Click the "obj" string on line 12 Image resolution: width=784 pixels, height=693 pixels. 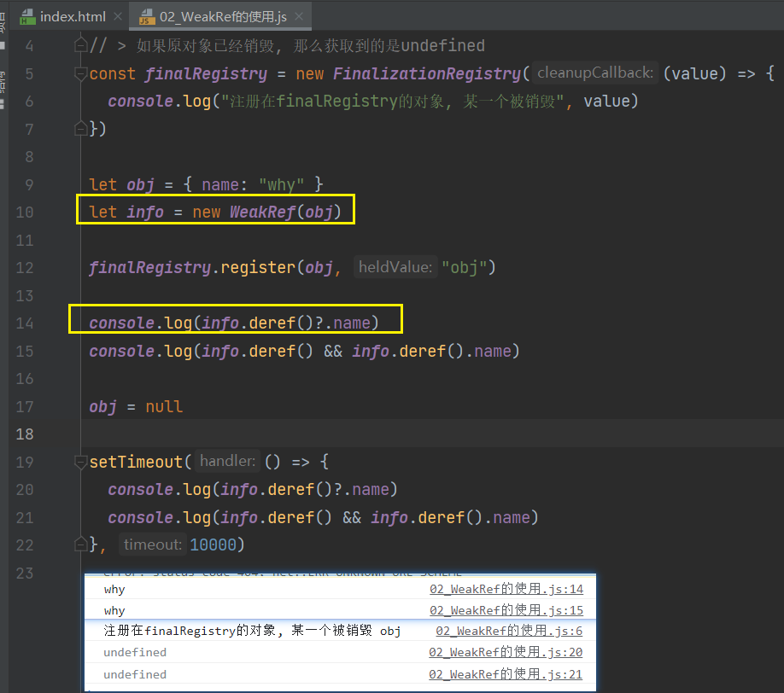464,268
